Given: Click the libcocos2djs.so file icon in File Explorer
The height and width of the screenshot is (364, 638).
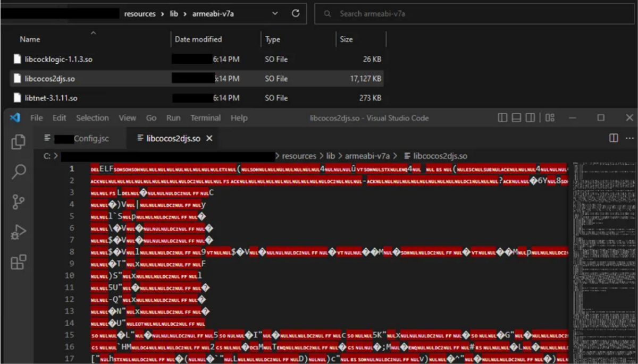Looking at the screenshot, I should pos(17,79).
